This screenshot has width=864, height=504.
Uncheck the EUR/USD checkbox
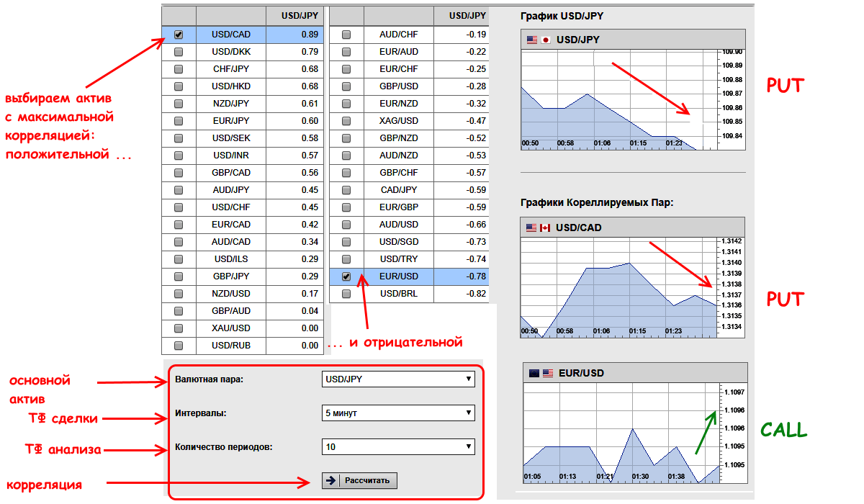point(346,276)
